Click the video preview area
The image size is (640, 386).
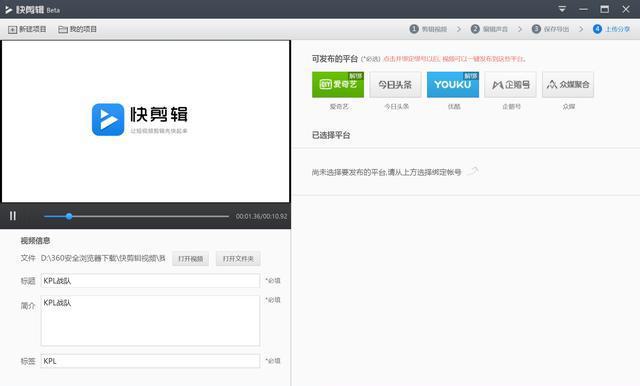[146, 121]
